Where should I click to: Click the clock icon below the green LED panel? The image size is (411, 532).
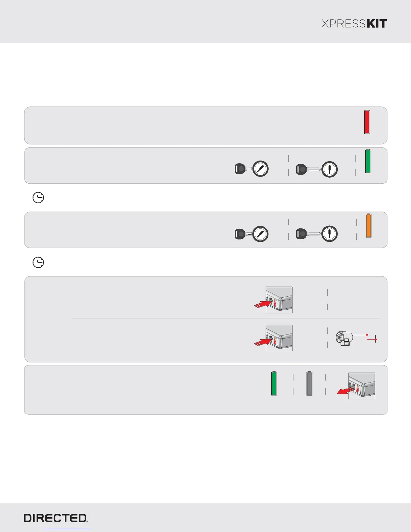point(38,198)
